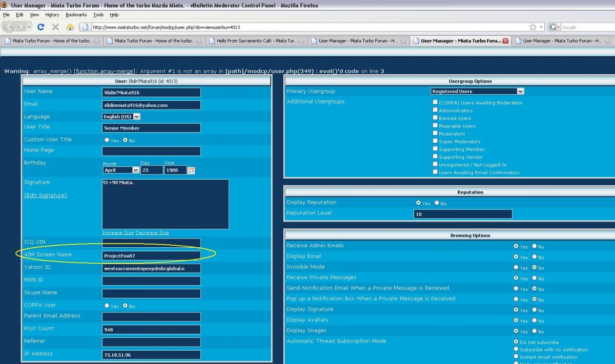Expand the Language dropdown

click(121, 117)
